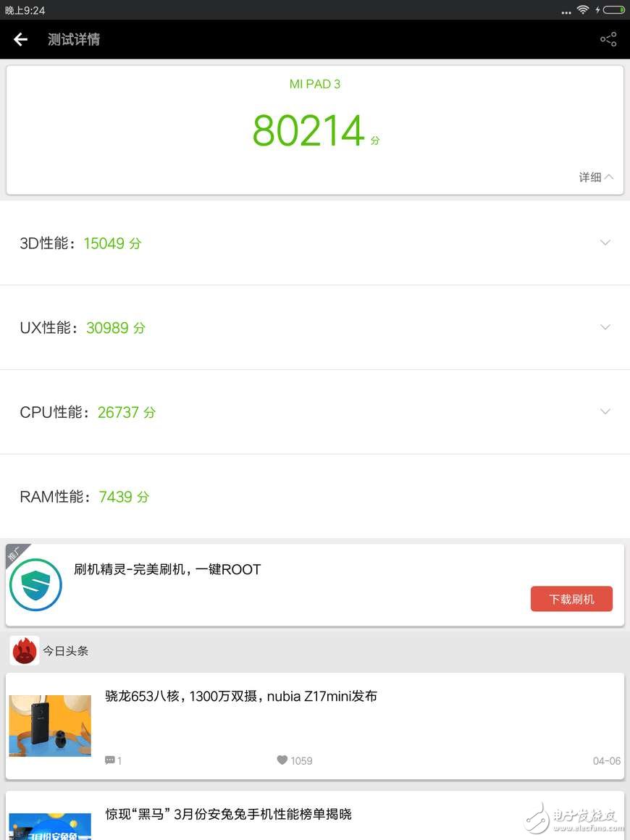Tap the 下载刷机 download button
The height and width of the screenshot is (840, 630).
tap(571, 599)
